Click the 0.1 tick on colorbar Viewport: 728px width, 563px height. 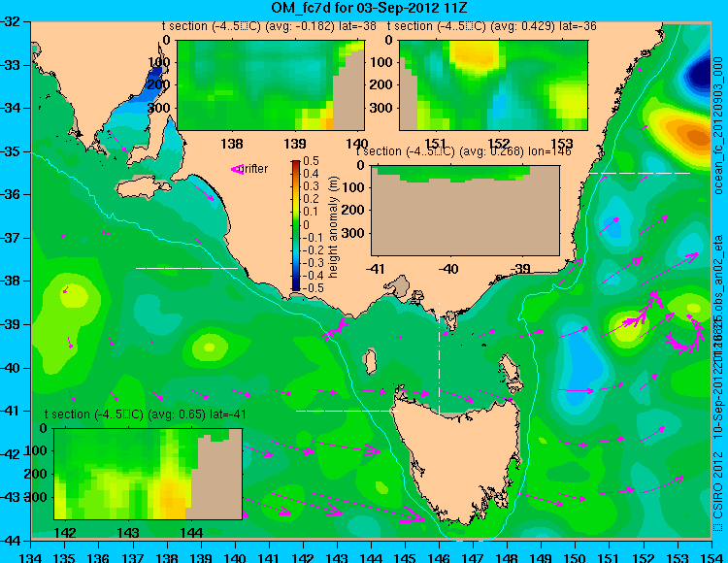(x=311, y=212)
